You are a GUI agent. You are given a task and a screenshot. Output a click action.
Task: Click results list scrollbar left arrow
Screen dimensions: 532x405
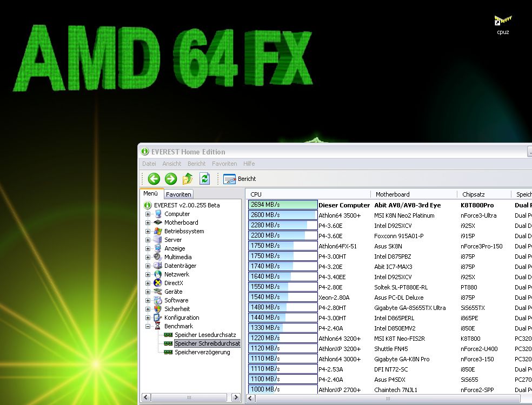pyautogui.click(x=251, y=398)
